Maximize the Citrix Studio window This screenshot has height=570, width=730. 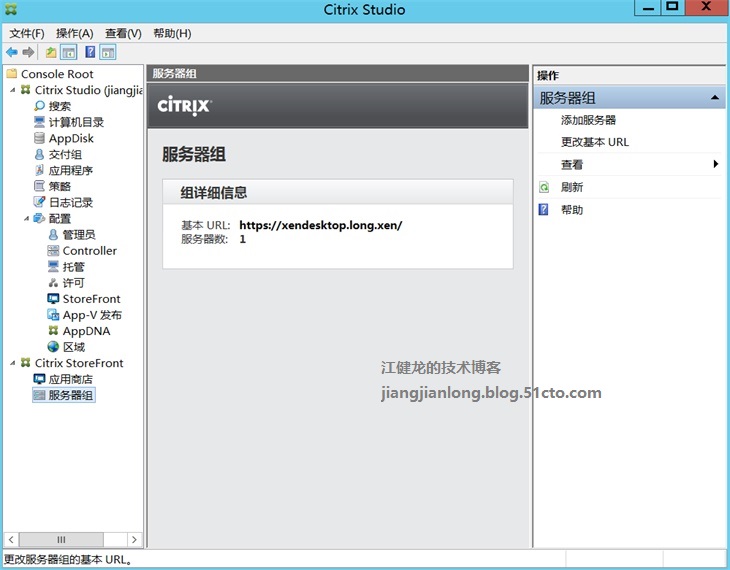[x=672, y=7]
